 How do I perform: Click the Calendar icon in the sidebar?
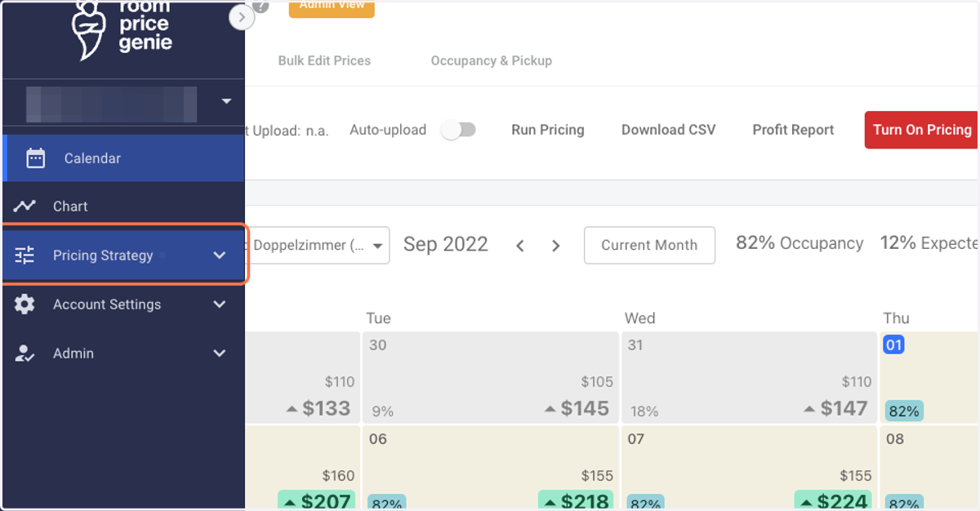pyautogui.click(x=35, y=158)
